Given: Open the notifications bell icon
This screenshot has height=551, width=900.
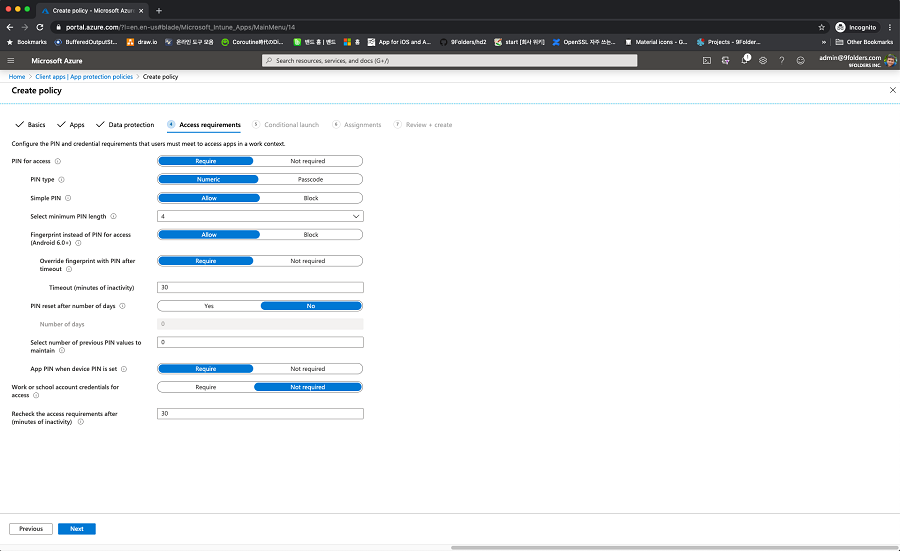Looking at the screenshot, I should pyautogui.click(x=744, y=60).
